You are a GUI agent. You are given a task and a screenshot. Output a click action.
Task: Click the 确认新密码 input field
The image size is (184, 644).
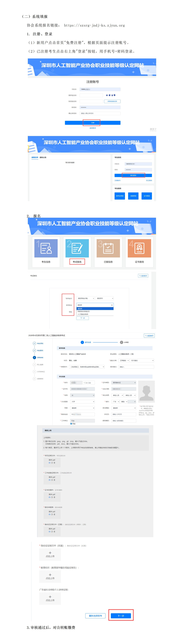click(100, 113)
